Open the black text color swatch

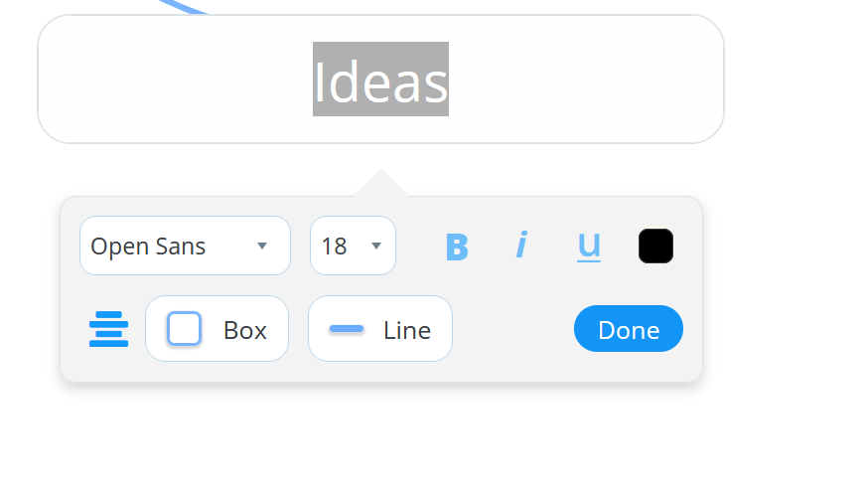655,247
